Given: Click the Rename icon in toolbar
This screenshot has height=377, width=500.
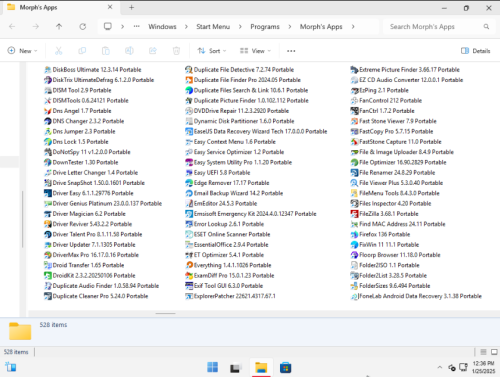Looking at the screenshot, I should tap(129, 51).
